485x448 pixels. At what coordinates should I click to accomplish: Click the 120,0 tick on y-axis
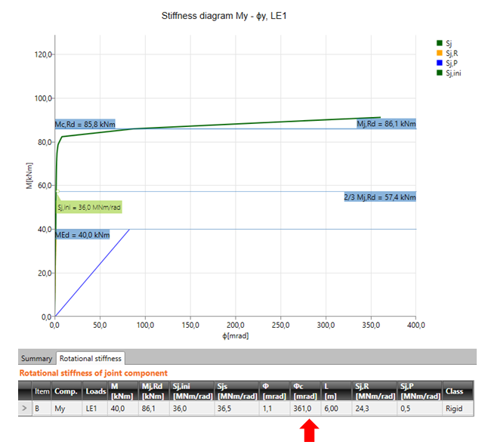tap(43, 54)
